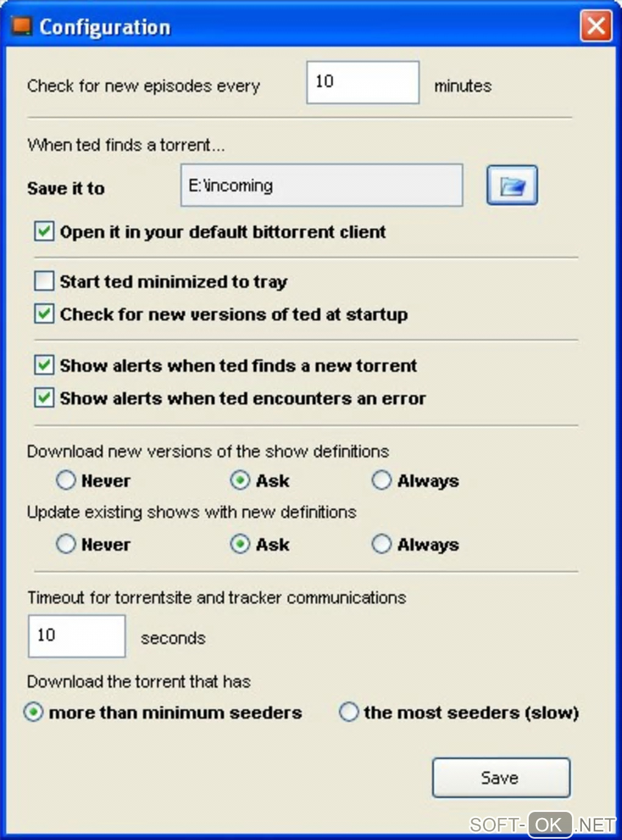Disable alerts when ted finds new torrent
Screen dimensions: 622x840
(44, 365)
